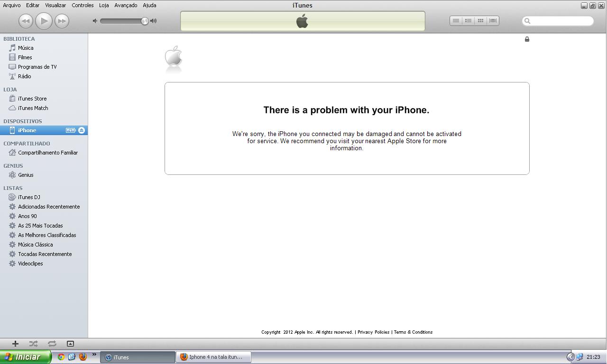This screenshot has height=364, width=607.
Task: Click the taskbar clock showing 21:23
Action: [593, 357]
